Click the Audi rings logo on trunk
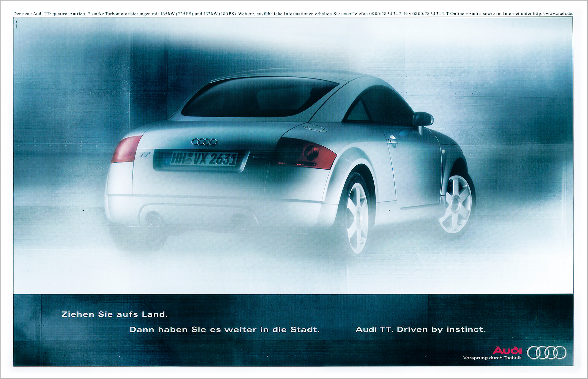Screen dimensions: 588x379 point(204,141)
